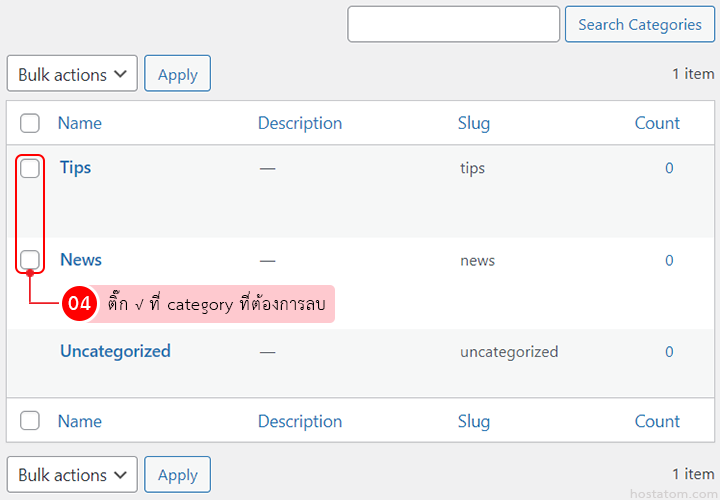Sort by Description column in header
The height and width of the screenshot is (500, 720).
[300, 123]
